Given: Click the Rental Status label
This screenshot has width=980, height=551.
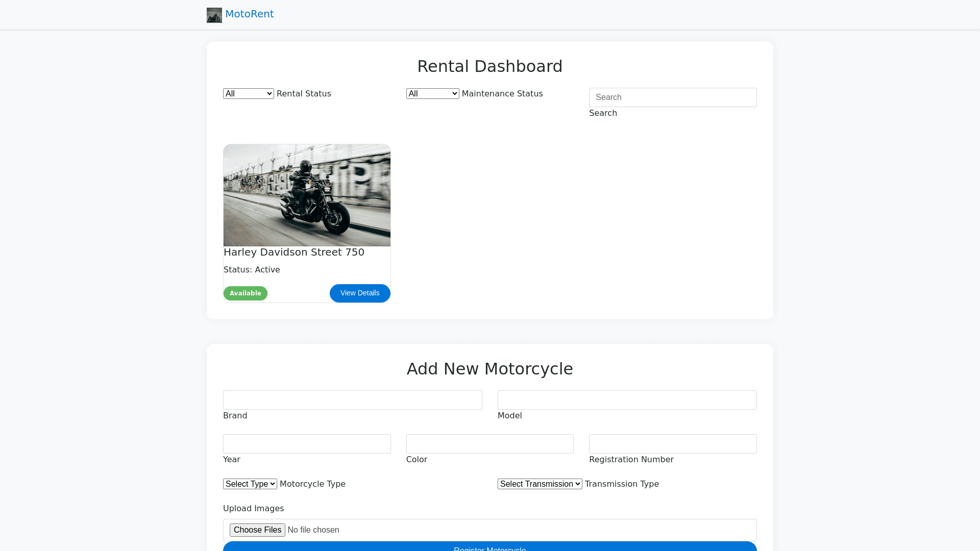Looking at the screenshot, I should point(304,94).
